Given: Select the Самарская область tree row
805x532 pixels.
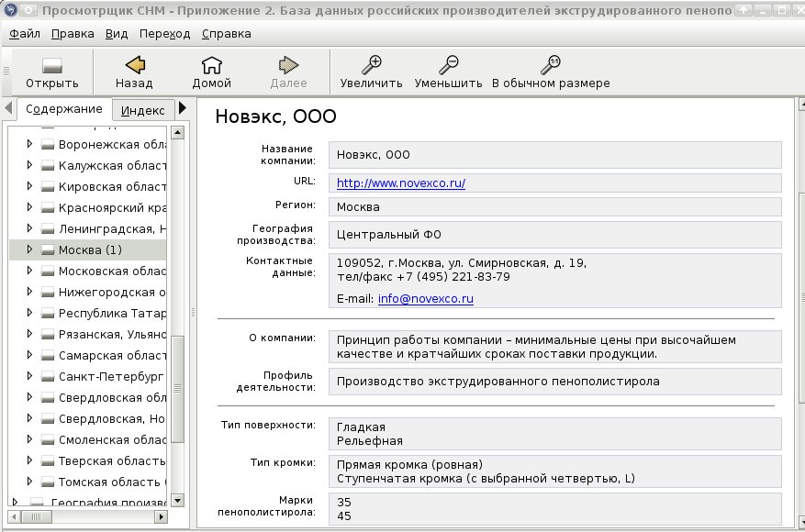Looking at the screenshot, I should click(x=88, y=356).
